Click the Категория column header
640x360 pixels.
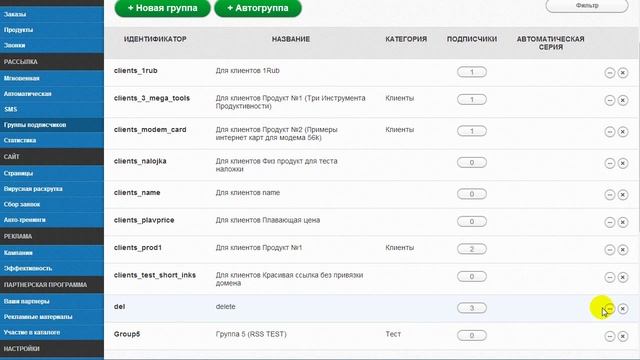pyautogui.click(x=406, y=39)
